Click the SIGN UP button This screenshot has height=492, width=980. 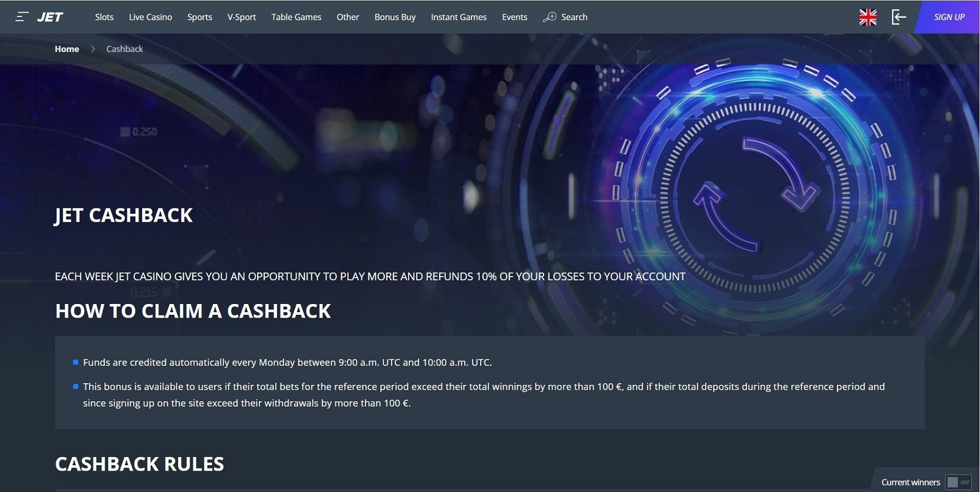[x=948, y=17]
